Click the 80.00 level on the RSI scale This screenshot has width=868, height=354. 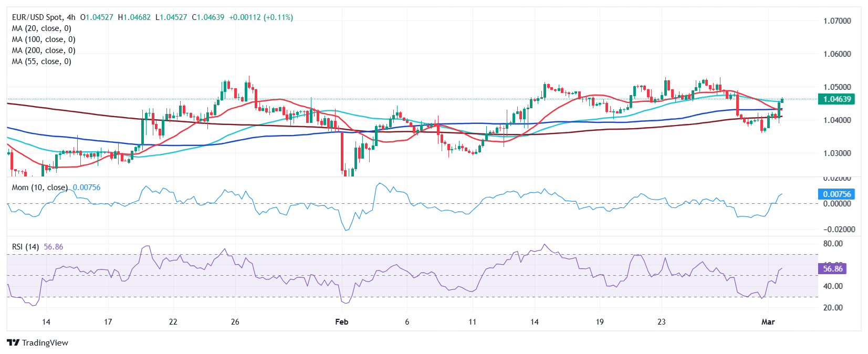click(x=833, y=244)
